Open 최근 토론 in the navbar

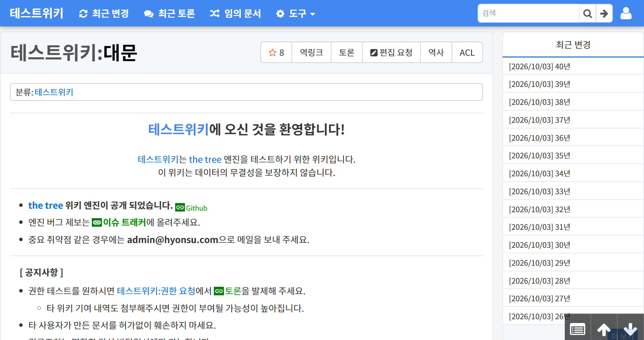pos(169,13)
